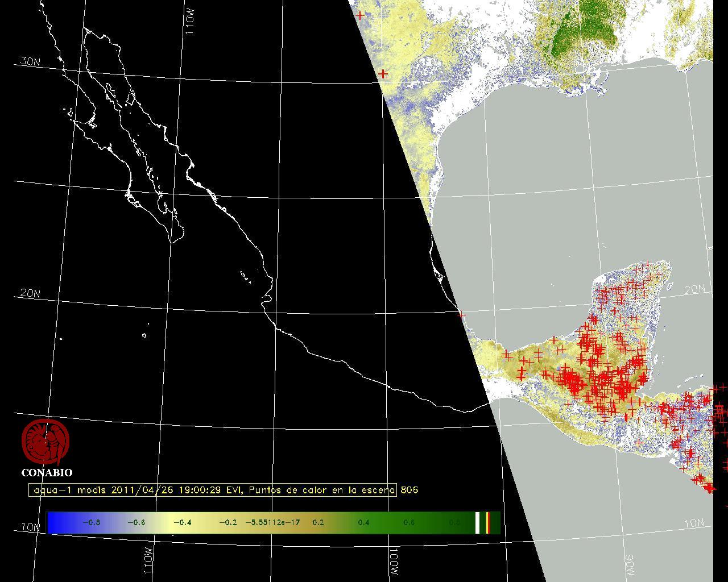The height and width of the screenshot is (582, 728).
Task: Click the red CONABIO logo emblem
Action: point(45,442)
